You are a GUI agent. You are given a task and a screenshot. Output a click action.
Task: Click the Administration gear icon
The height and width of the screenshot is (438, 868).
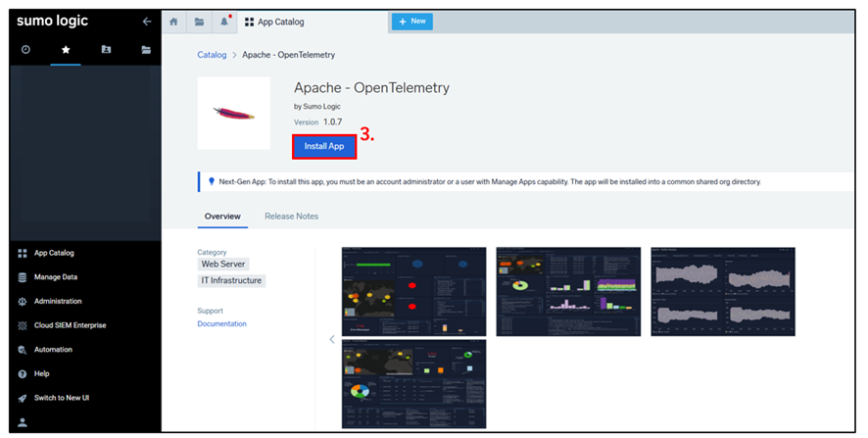(x=23, y=302)
